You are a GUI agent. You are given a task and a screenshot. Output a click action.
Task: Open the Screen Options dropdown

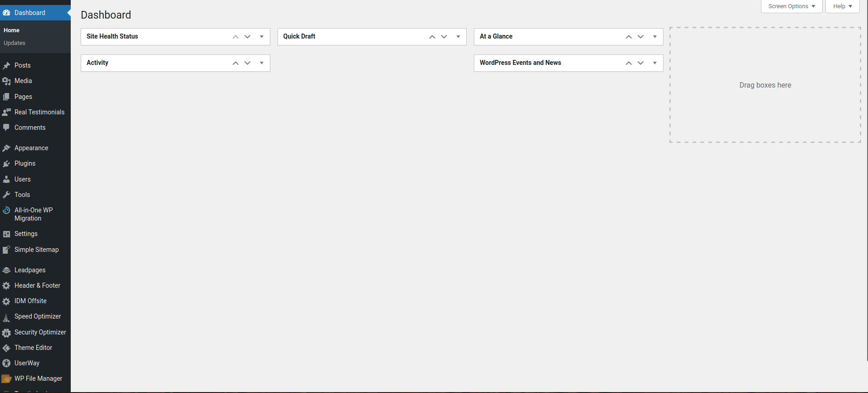click(791, 6)
